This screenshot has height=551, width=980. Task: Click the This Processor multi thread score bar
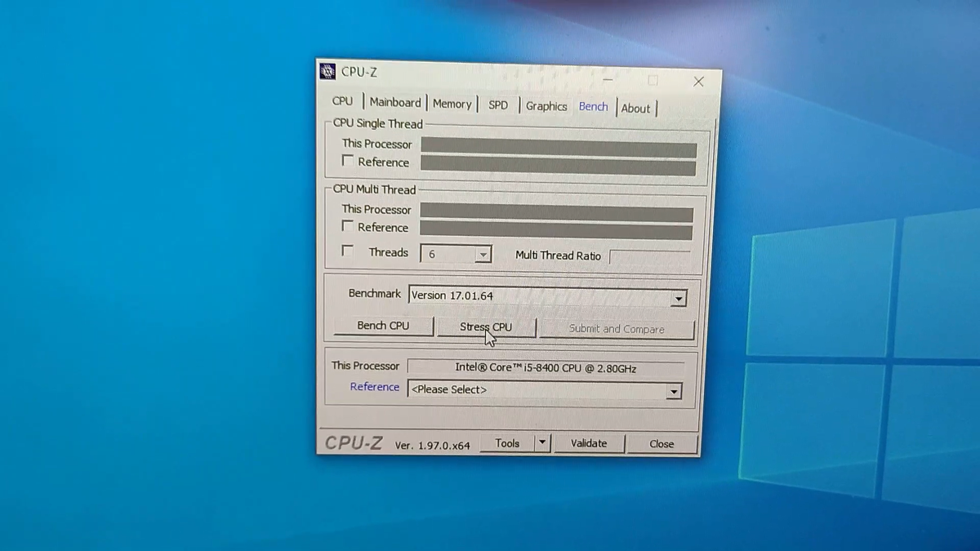coord(556,213)
